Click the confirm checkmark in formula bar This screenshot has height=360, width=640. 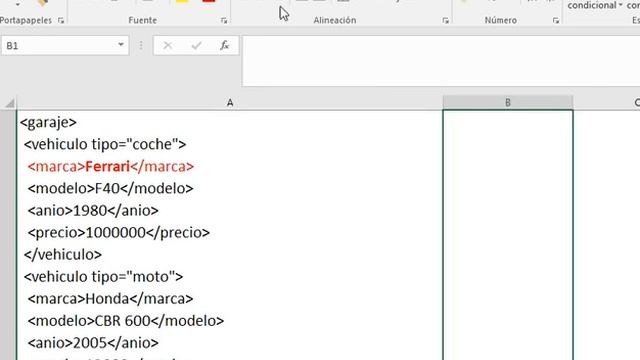click(x=196, y=45)
